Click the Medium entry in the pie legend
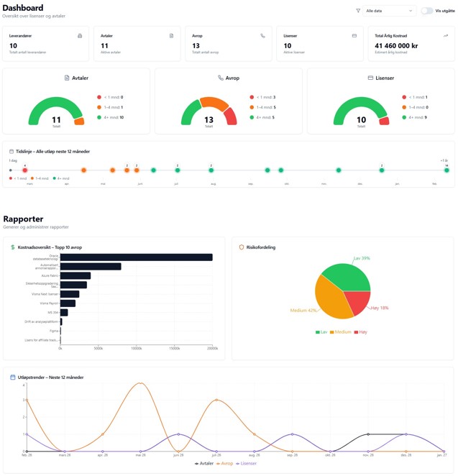458x476 pixels. (x=341, y=332)
